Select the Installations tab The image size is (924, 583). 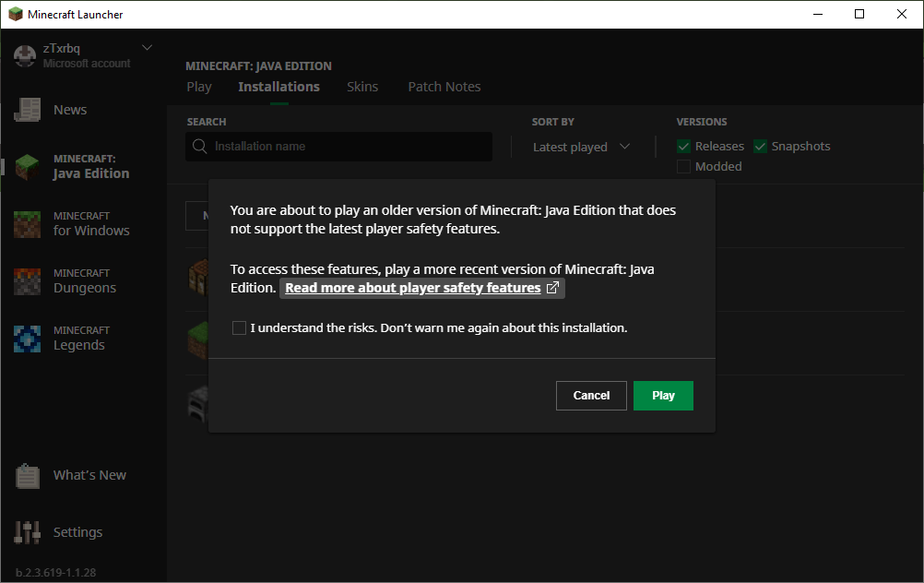tap(278, 87)
